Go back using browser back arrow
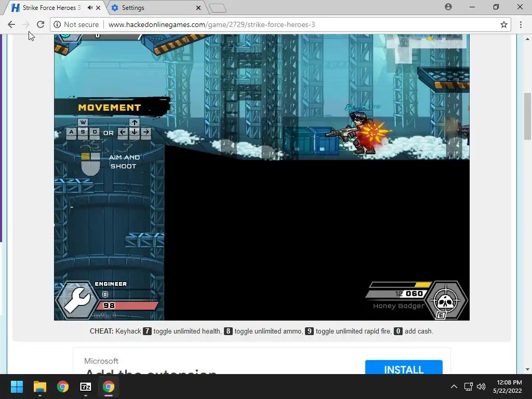This screenshot has height=399, width=532. coord(11,24)
